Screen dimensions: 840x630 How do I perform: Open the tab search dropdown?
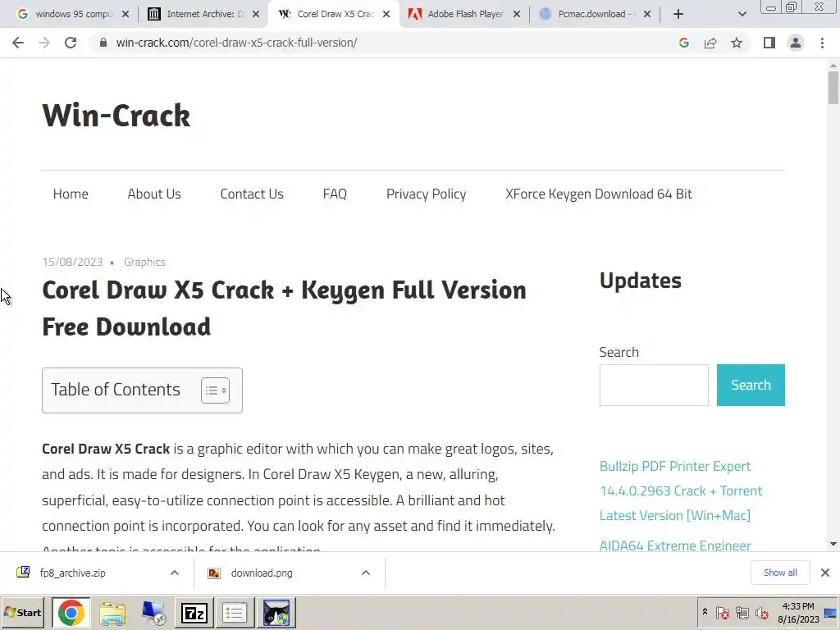[742, 14]
